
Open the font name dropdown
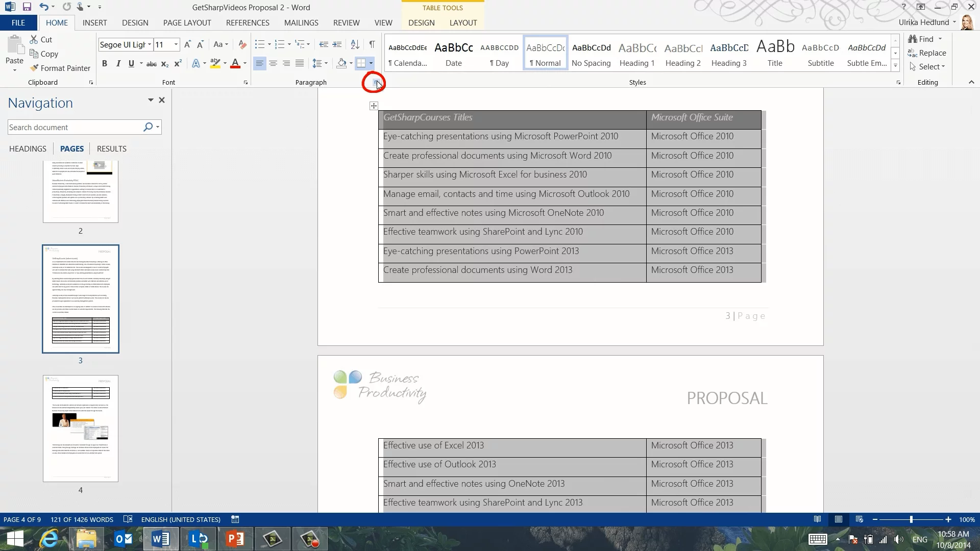[150, 44]
